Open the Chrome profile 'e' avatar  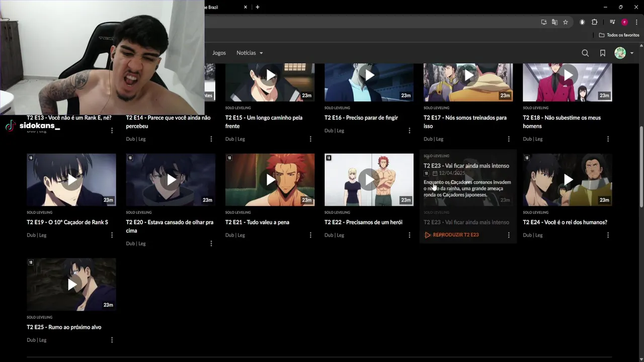pos(624,22)
